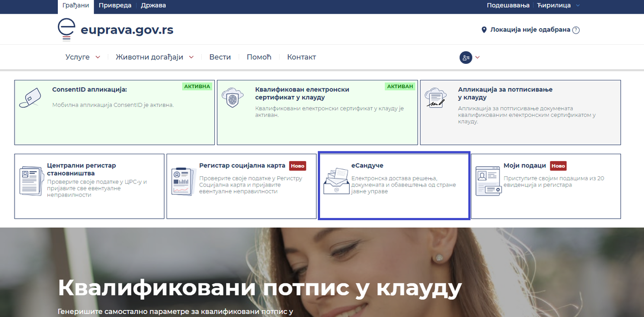The height and width of the screenshot is (317, 644).
Task: Click the АКТИВНА status badge
Action: click(197, 86)
